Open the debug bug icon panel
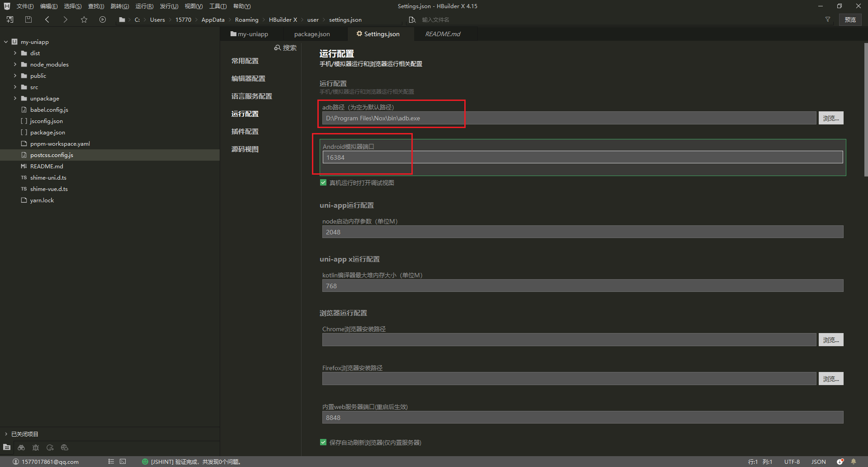The width and height of the screenshot is (868, 467). [36, 448]
